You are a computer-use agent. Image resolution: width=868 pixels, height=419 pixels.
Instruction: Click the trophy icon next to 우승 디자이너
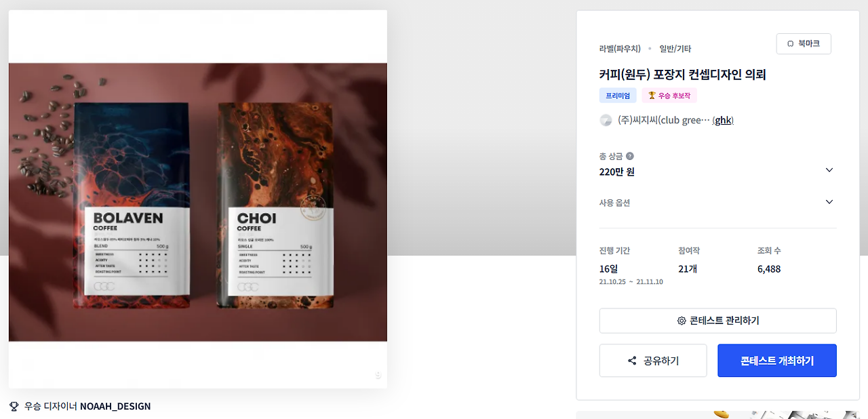tap(14, 406)
